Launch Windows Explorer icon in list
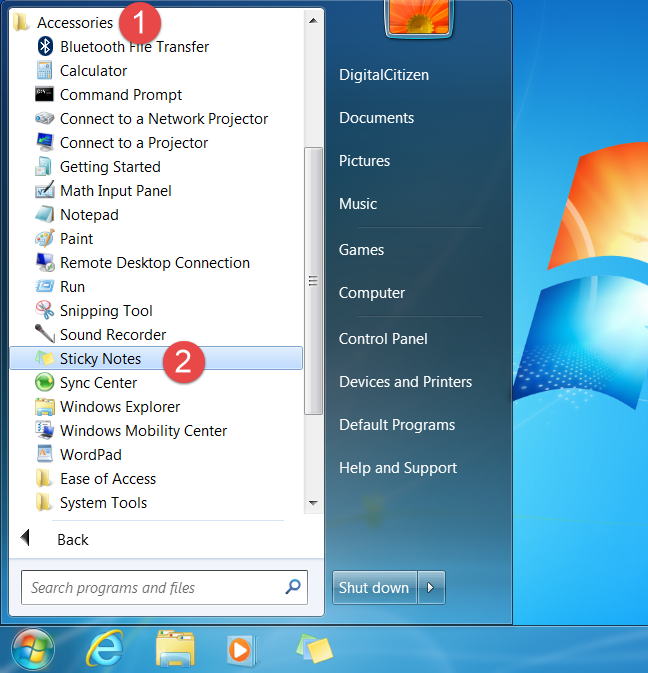The image size is (648, 673). 45,406
